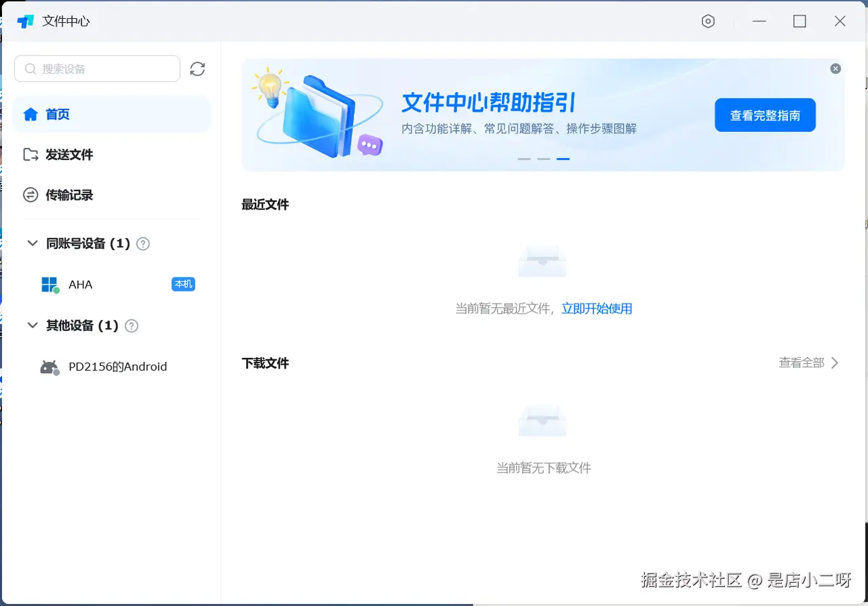Open settings via the hexagon icon
The image size is (868, 606).
click(708, 22)
